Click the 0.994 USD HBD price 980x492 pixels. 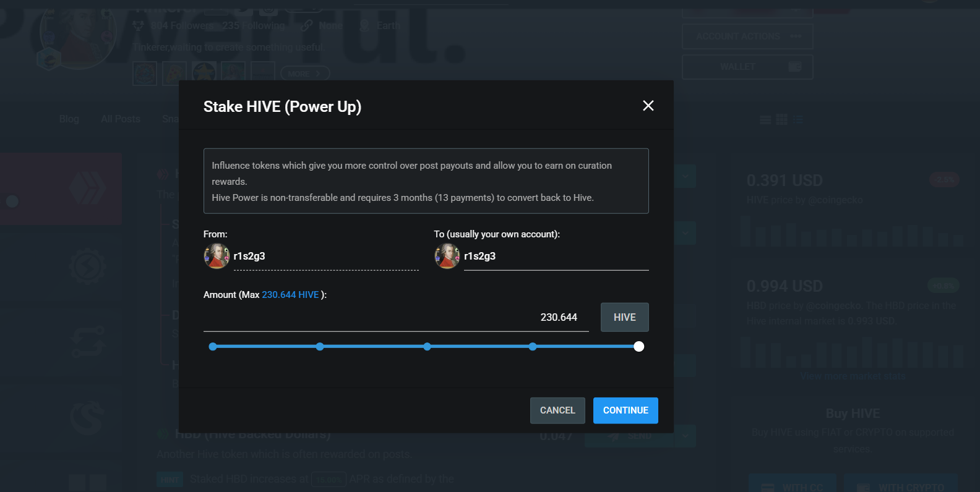click(784, 286)
